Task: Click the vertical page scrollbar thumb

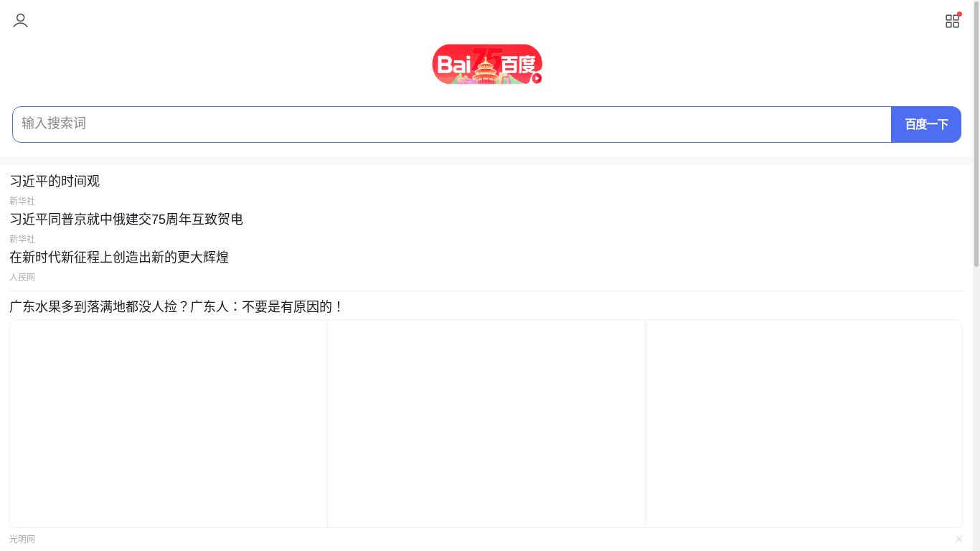Action: [976, 134]
